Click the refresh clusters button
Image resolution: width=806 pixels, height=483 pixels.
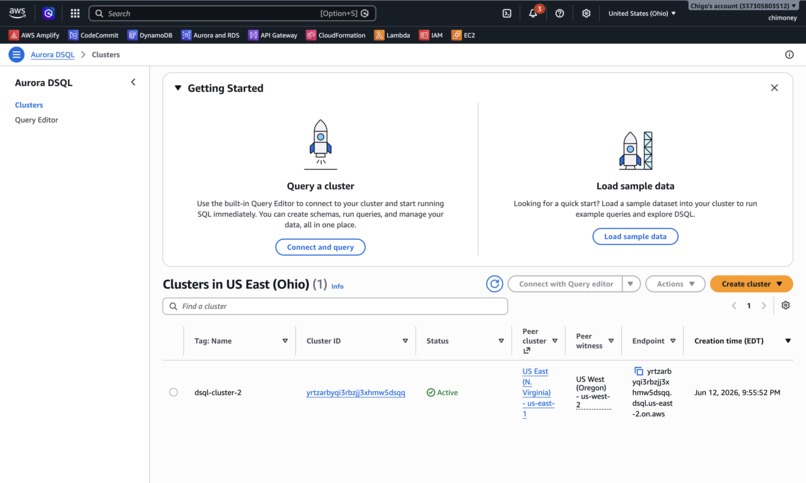coord(494,284)
